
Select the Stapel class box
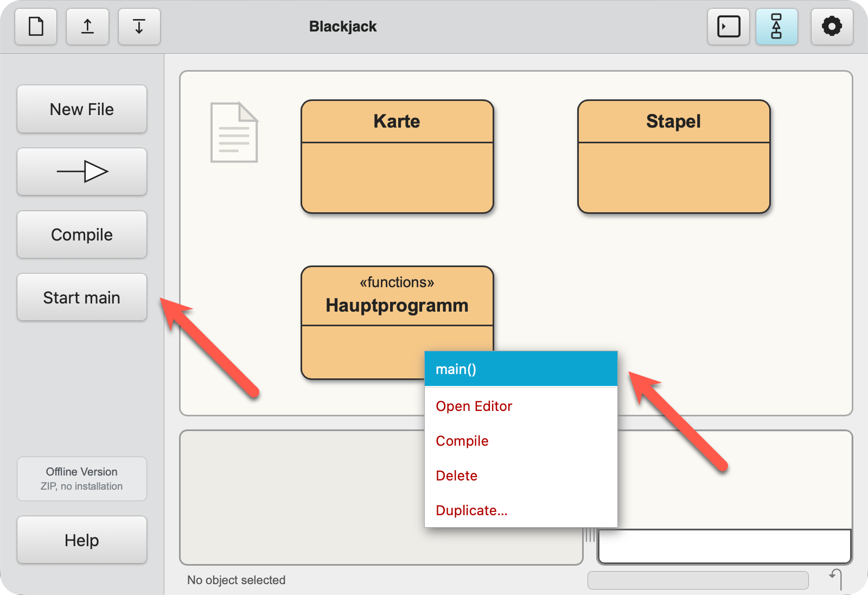pyautogui.click(x=674, y=156)
